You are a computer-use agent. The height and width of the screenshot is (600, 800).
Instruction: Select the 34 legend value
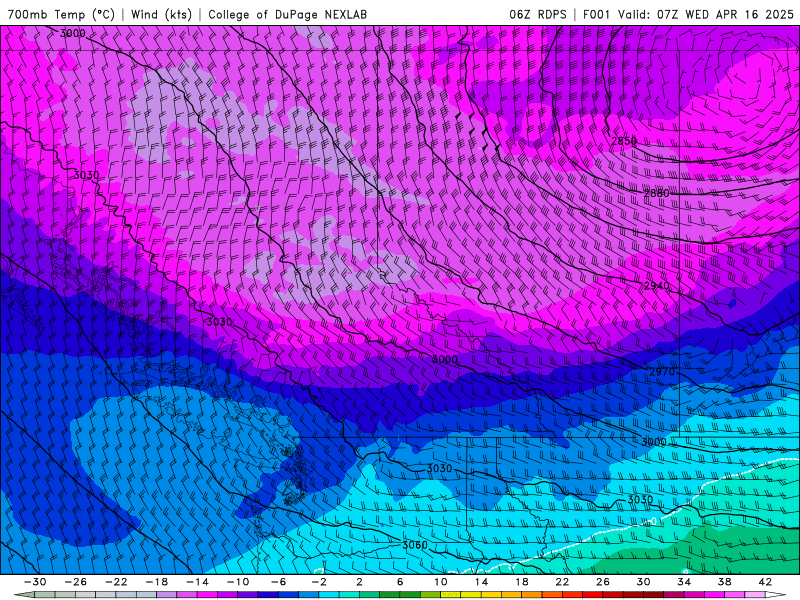tap(684, 582)
